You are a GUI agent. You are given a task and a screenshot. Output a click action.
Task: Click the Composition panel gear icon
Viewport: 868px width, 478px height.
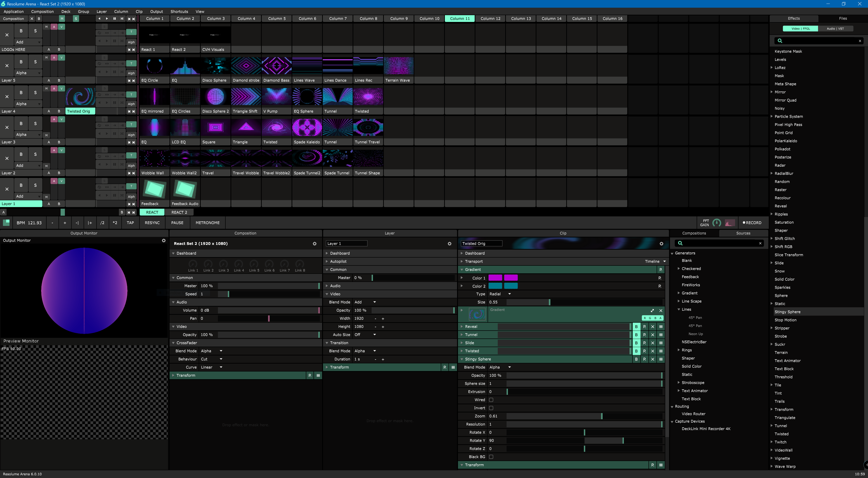point(314,243)
